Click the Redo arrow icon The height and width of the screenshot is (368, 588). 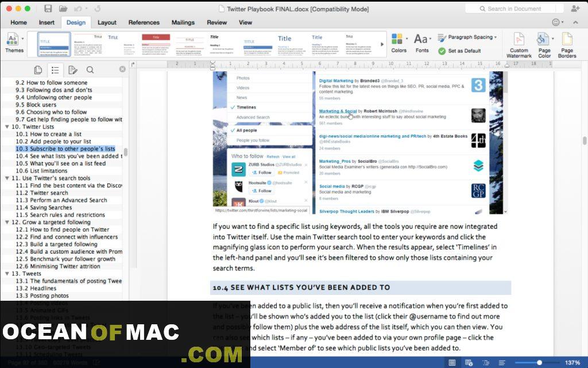[98, 9]
